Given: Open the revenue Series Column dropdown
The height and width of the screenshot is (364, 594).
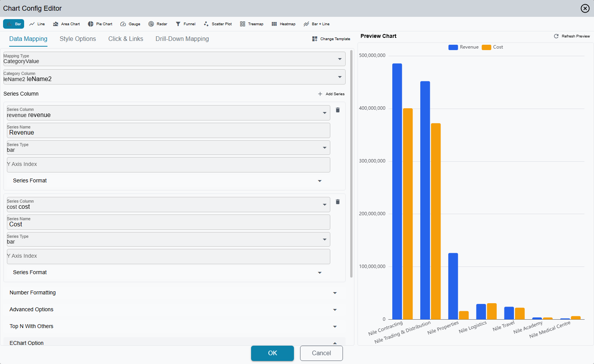Looking at the screenshot, I should point(168,113).
